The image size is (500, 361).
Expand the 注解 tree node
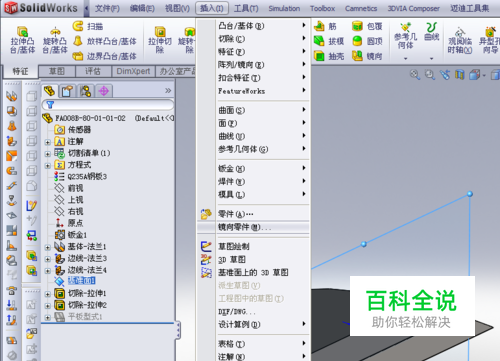(x=48, y=142)
